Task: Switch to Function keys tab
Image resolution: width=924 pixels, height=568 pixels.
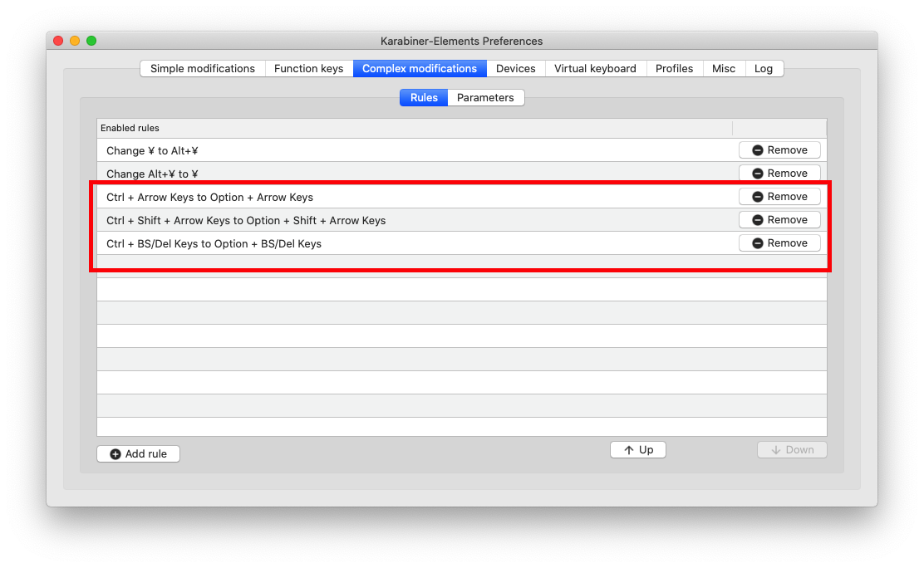Action: click(x=309, y=68)
